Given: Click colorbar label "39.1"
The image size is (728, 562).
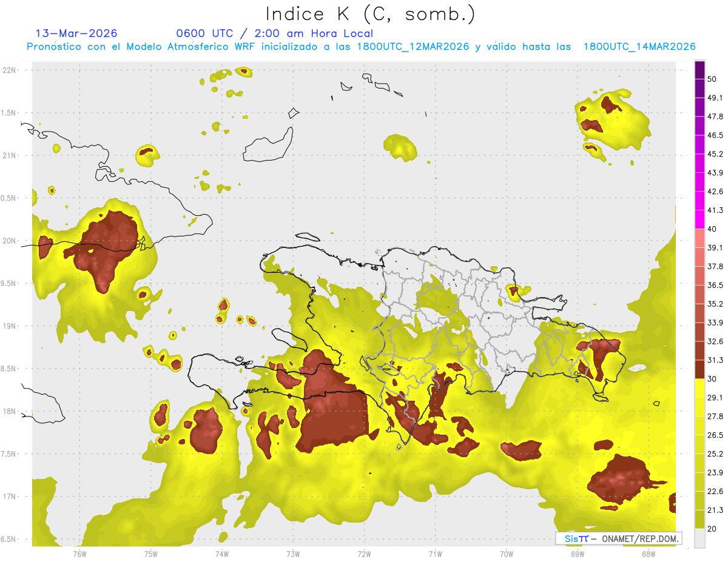Looking at the screenshot, I should click(715, 248).
